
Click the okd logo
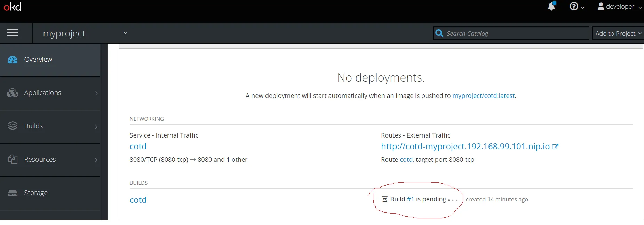tap(13, 7)
